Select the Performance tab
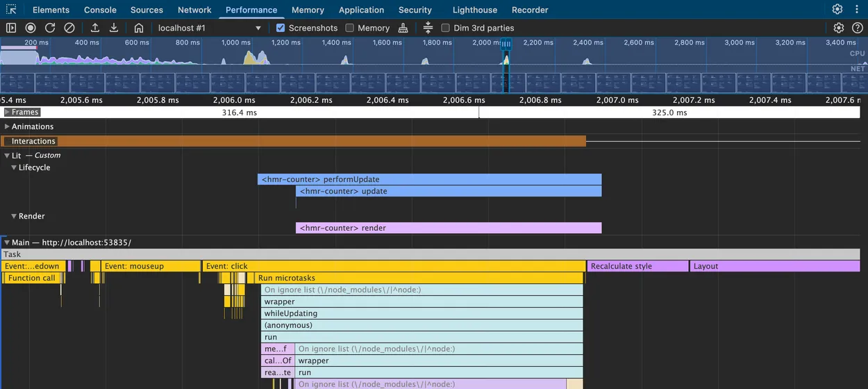 coord(251,10)
